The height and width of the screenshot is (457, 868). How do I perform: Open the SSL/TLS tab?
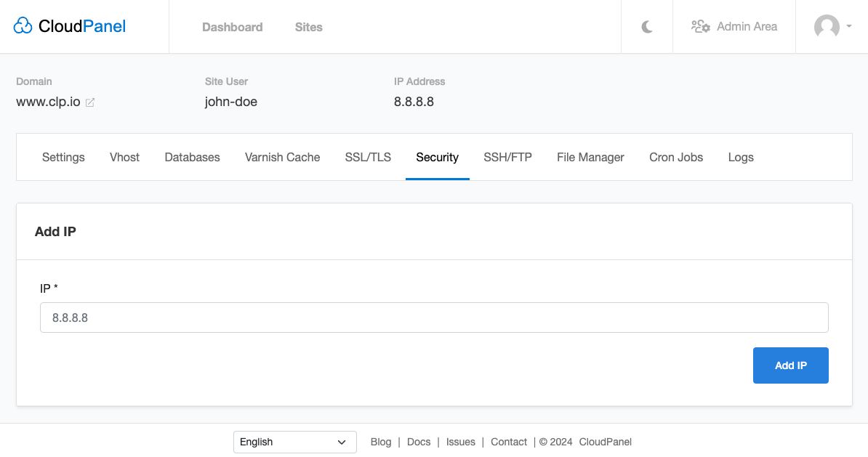tap(368, 157)
